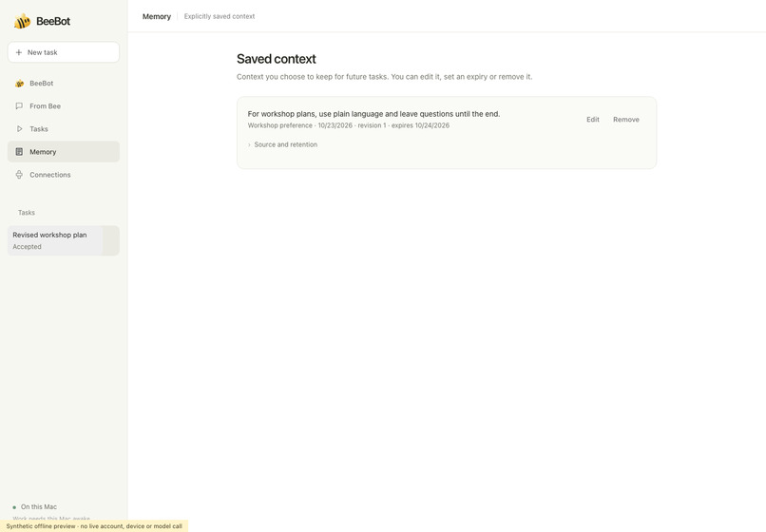Click the green status dot On this Mac
Screen dimensions: 766x532
pyautogui.click(x=14, y=507)
